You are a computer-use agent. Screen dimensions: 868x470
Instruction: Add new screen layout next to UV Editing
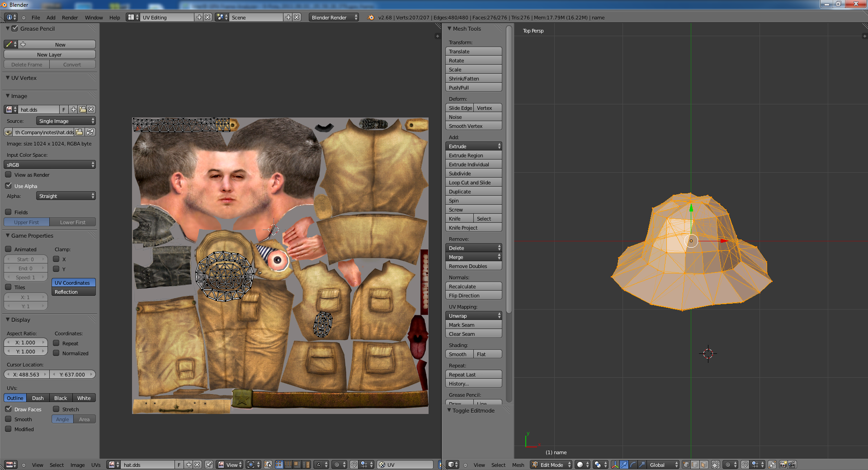coord(199,17)
